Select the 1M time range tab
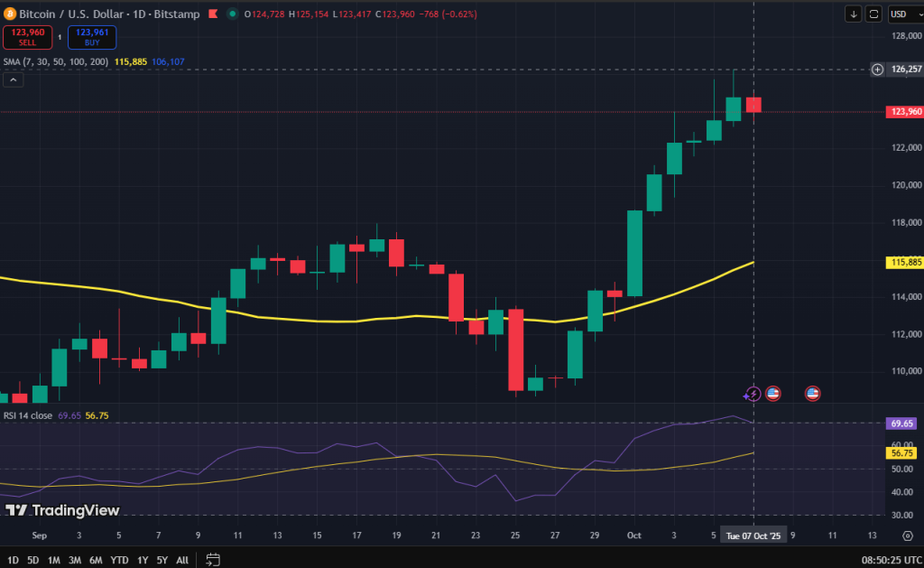The image size is (924, 568). point(54,560)
